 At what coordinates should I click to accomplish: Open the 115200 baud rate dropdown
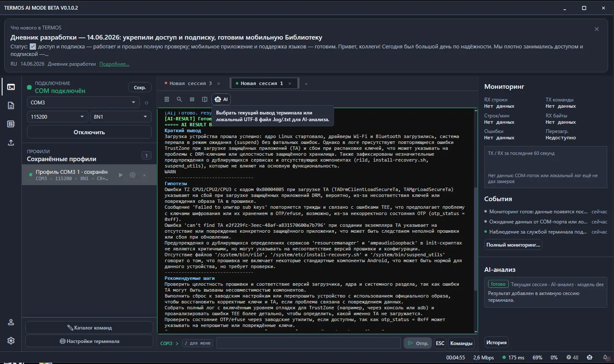point(58,117)
